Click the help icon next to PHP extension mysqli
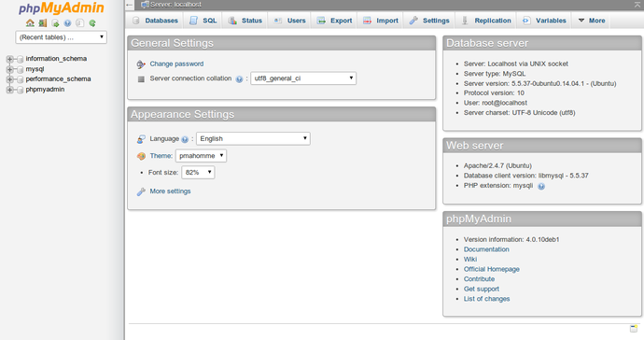 541,186
